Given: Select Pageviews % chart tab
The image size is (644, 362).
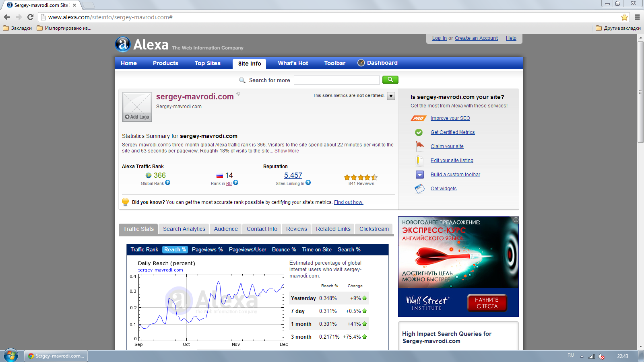Looking at the screenshot, I should 207,249.
